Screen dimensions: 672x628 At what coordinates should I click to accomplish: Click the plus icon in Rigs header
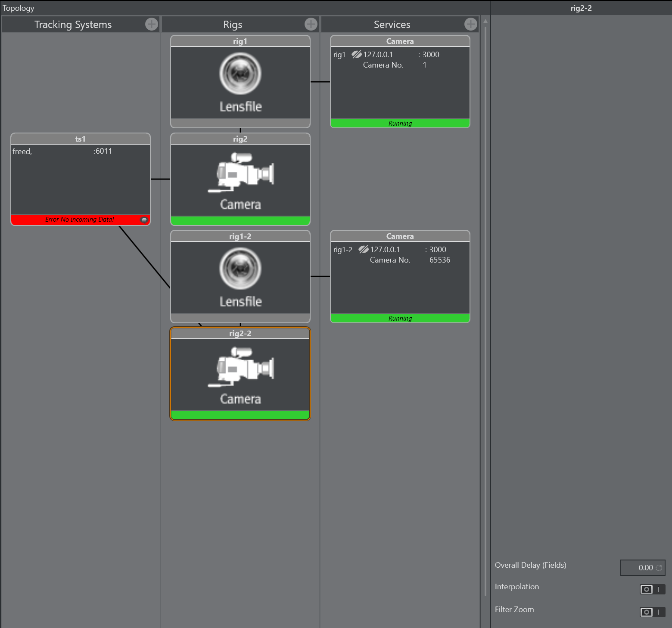point(311,24)
